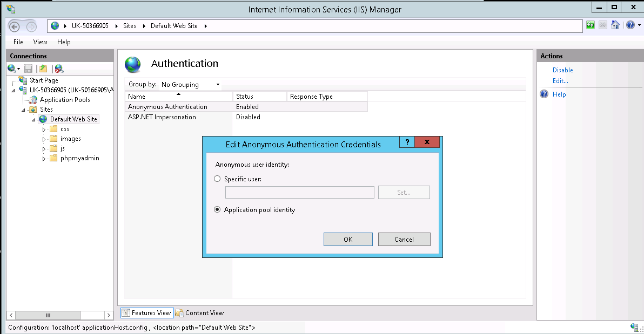Click the status bar network icon
This screenshot has height=334, width=644.
pyautogui.click(x=634, y=327)
